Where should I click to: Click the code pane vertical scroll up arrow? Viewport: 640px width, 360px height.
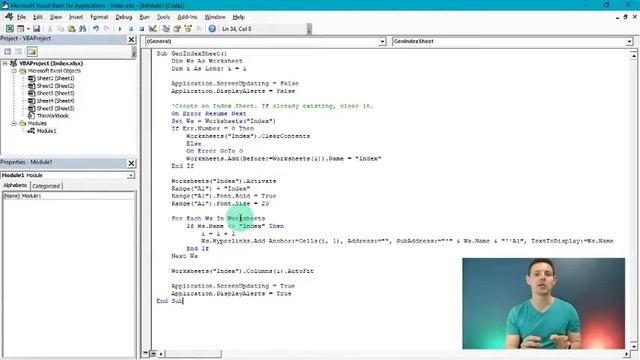pos(633,55)
